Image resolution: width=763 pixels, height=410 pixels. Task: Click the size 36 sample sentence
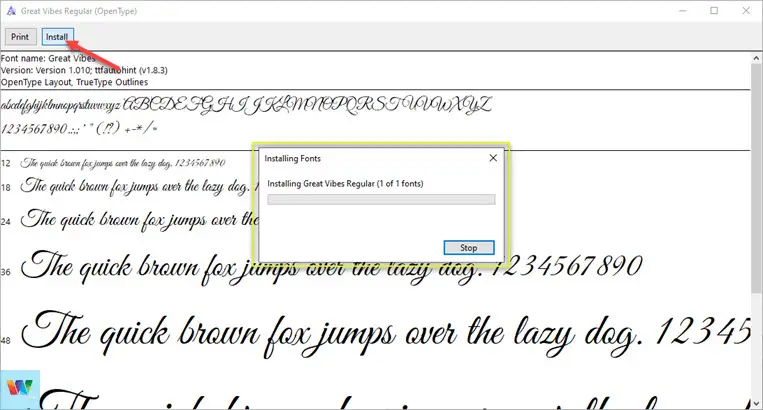click(x=331, y=268)
